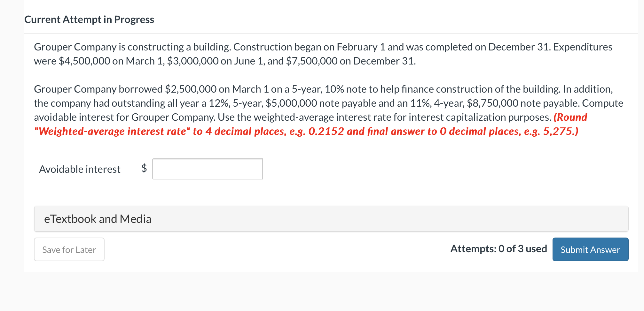Image resolution: width=644 pixels, height=311 pixels.
Task: Submit the answer with Submit Answer button
Action: [x=590, y=249]
